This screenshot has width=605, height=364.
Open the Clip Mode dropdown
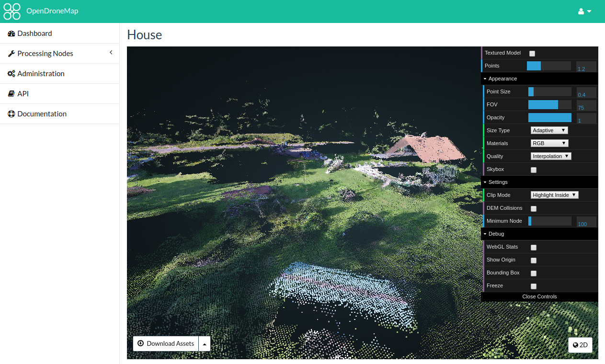(554, 195)
